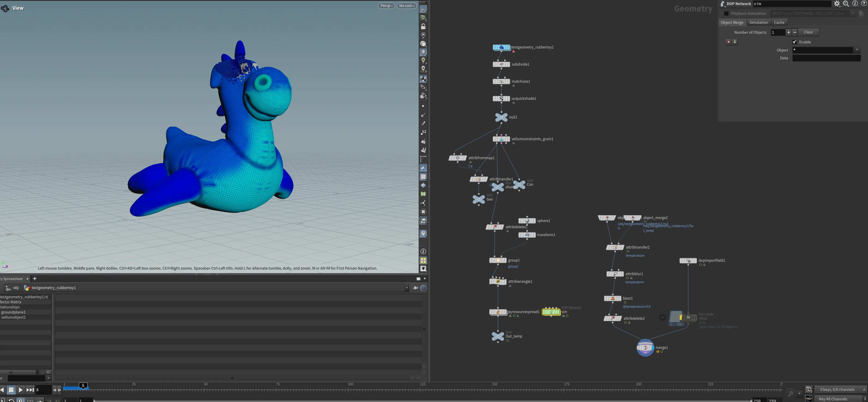
Task: Open the spreadsheet path bar dropdown arrow
Action: (x=406, y=288)
